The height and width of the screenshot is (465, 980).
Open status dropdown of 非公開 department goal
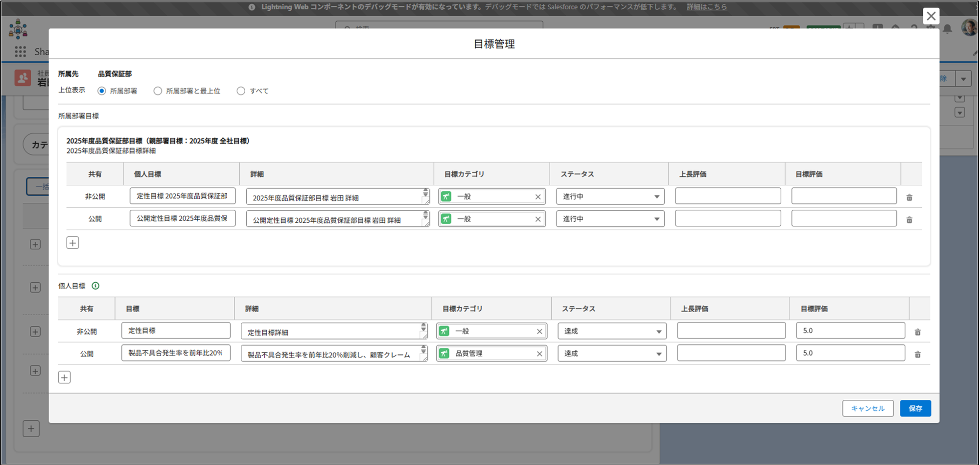(x=610, y=196)
